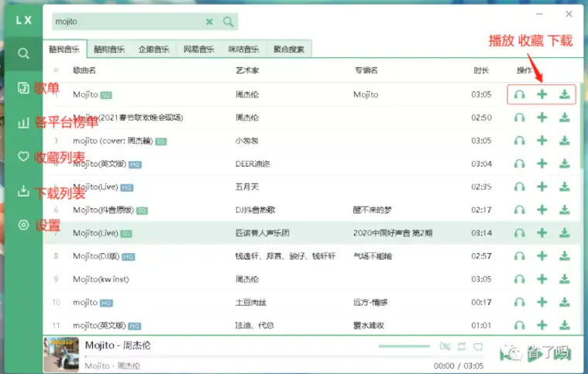The height and width of the screenshot is (374, 588).
Task: Play Mojito(DJ版) track
Action: tap(519, 256)
